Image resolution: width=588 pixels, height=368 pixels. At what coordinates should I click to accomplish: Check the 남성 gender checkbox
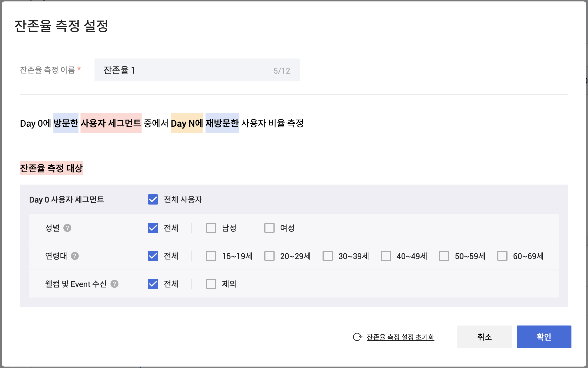[211, 228]
